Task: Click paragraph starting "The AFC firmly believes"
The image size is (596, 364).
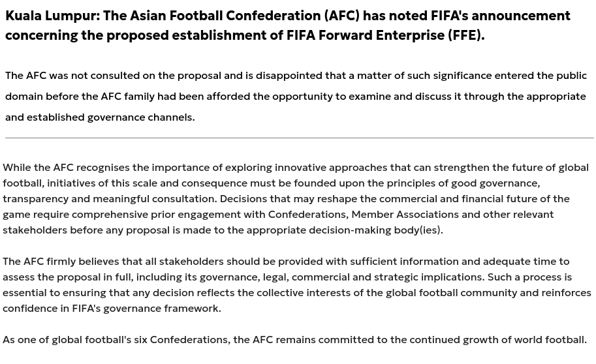Action: coord(297,284)
